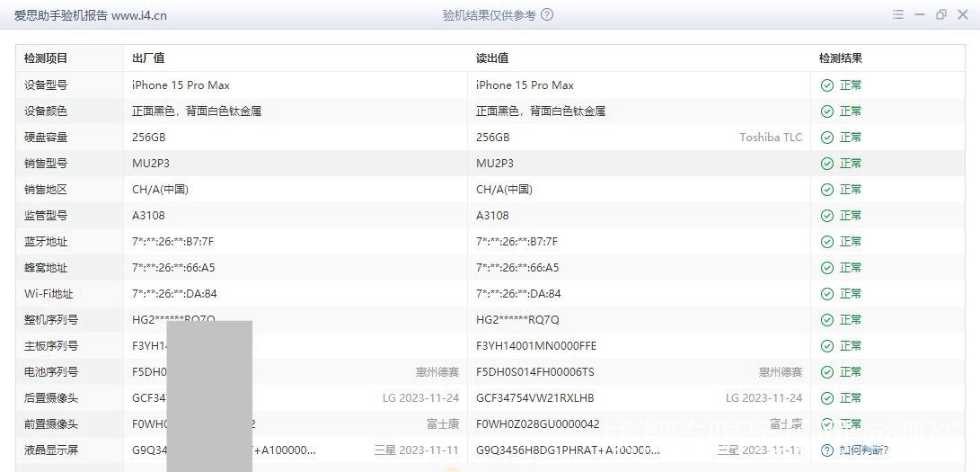This screenshot has width=980, height=472.
Task: Click the green check icon in the 设备颜色 row
Action: [x=827, y=111]
